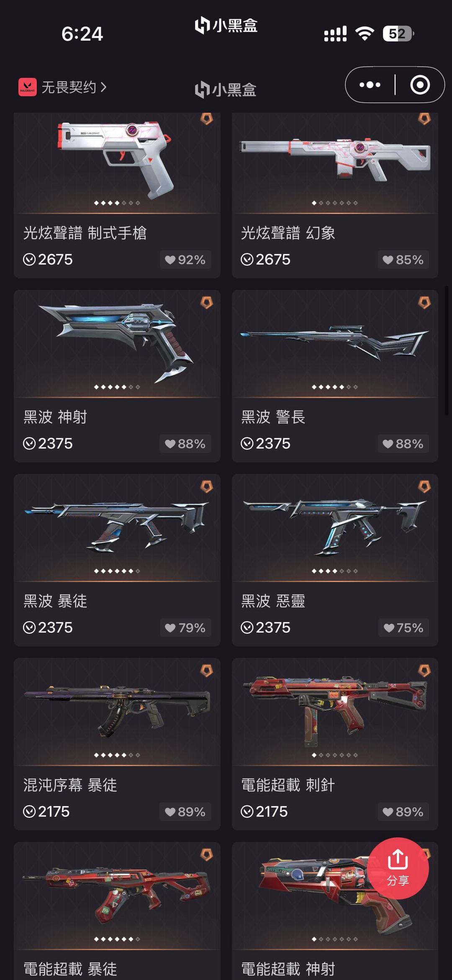The width and height of the screenshot is (452, 980).
Task: Open the 混沌序幕 暴徒 skin title
Action: (70, 785)
